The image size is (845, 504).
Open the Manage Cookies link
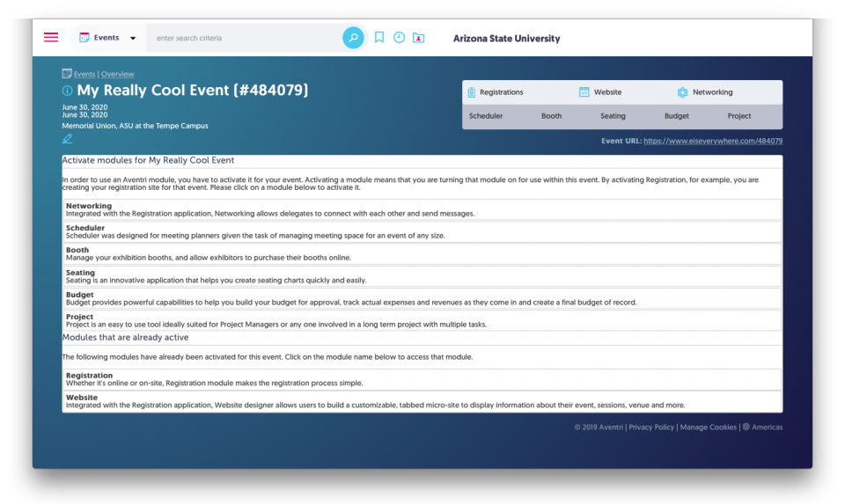pyautogui.click(x=708, y=427)
